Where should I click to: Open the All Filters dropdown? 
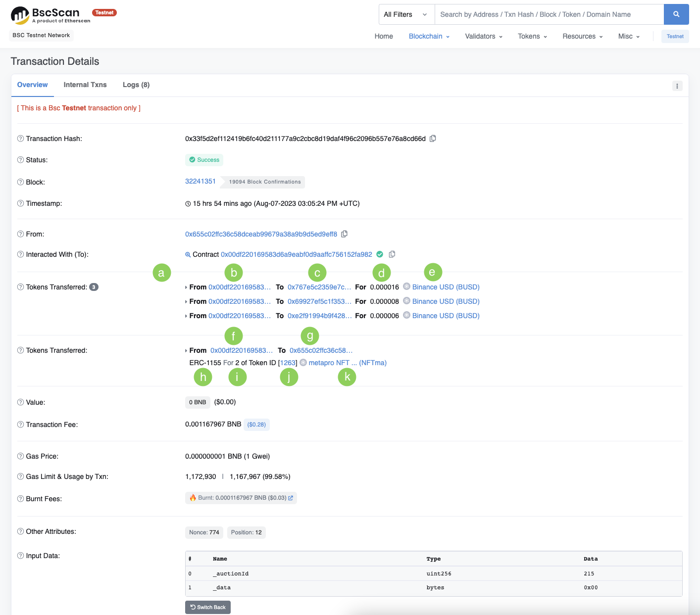click(406, 14)
